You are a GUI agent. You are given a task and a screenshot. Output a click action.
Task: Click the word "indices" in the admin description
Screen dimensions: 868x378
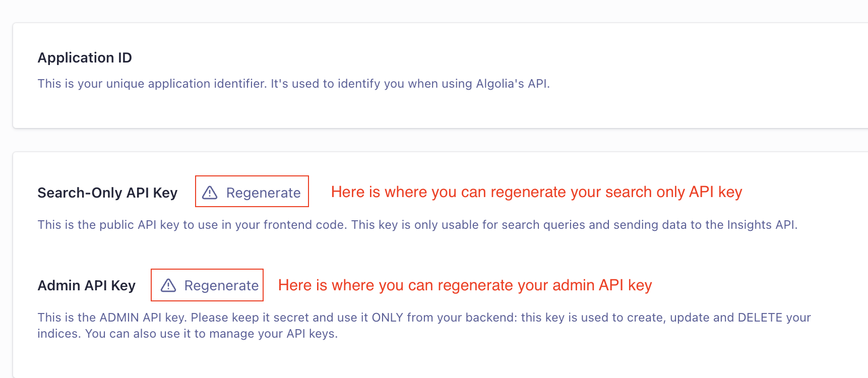point(57,334)
